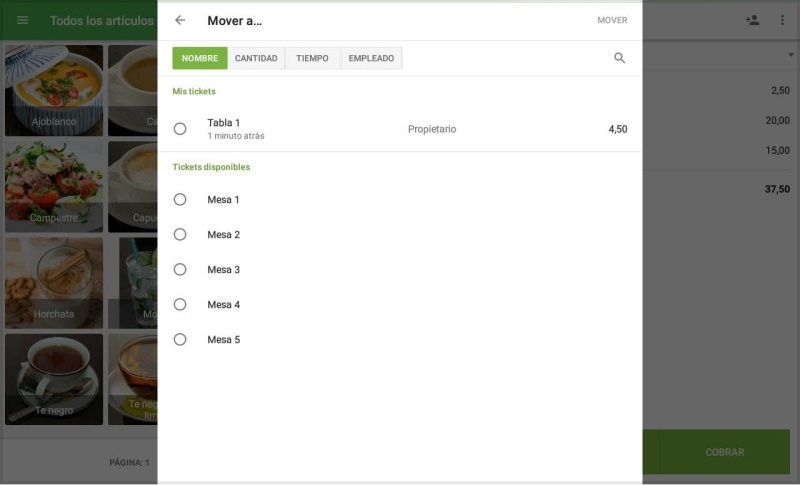This screenshot has height=485, width=800.
Task: Click the '4,50' ticket amount
Action: click(x=618, y=129)
